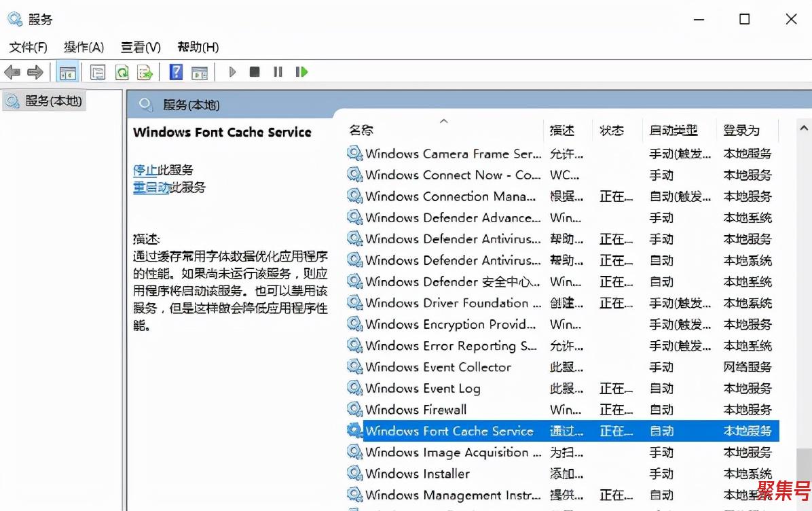The height and width of the screenshot is (511, 812).
Task: Click the gear icon of Windows Firewall
Action: point(354,410)
